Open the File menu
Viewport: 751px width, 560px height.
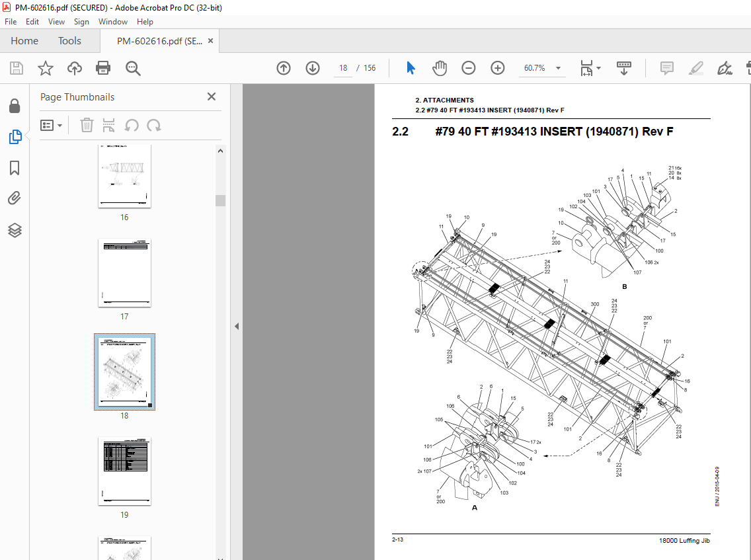coord(11,22)
